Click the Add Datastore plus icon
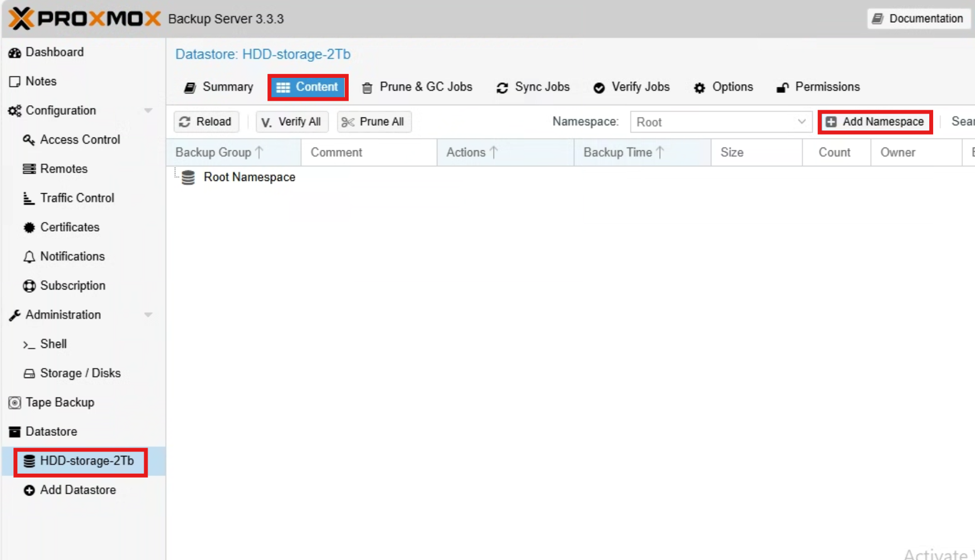Viewport: 975px width, 560px height. coord(29,490)
